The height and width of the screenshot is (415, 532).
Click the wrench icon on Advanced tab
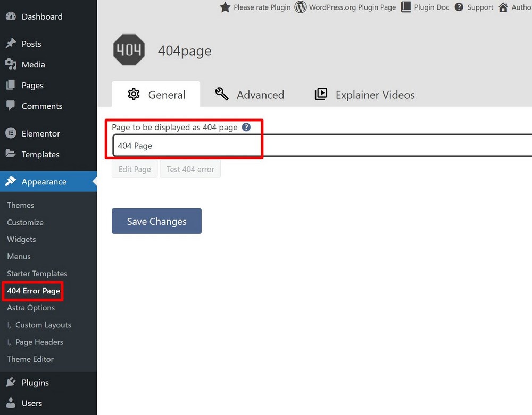(222, 94)
